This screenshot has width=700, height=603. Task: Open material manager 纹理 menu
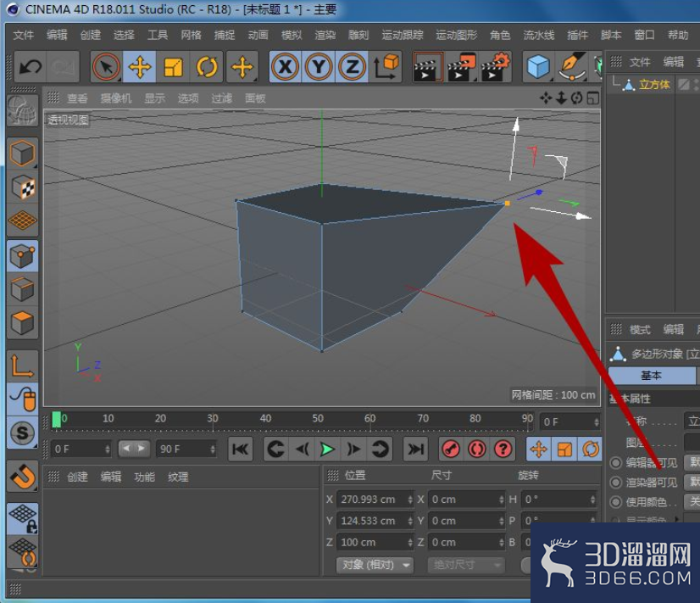pyautogui.click(x=178, y=477)
